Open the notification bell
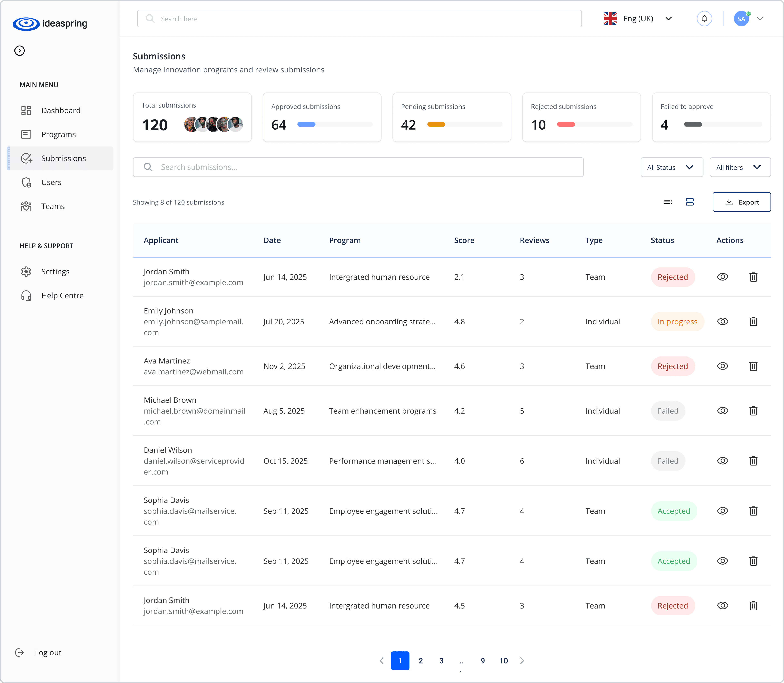The width and height of the screenshot is (784, 683). (x=704, y=18)
